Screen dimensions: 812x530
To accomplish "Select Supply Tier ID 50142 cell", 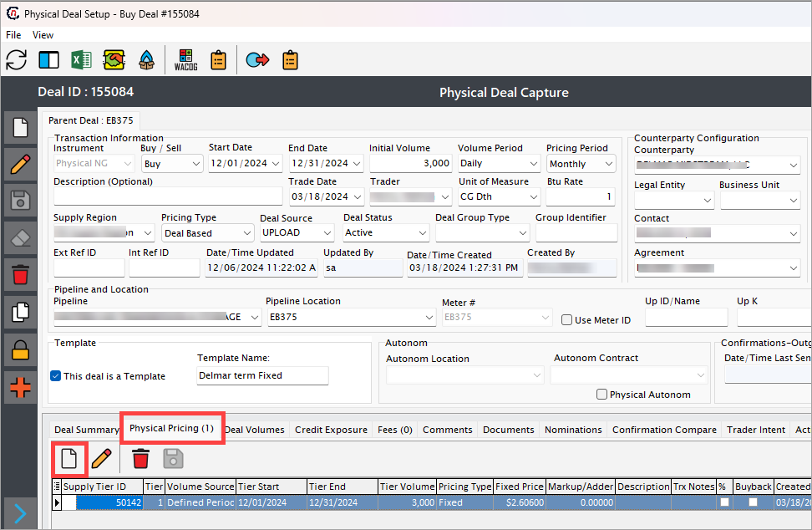I will coord(109,502).
